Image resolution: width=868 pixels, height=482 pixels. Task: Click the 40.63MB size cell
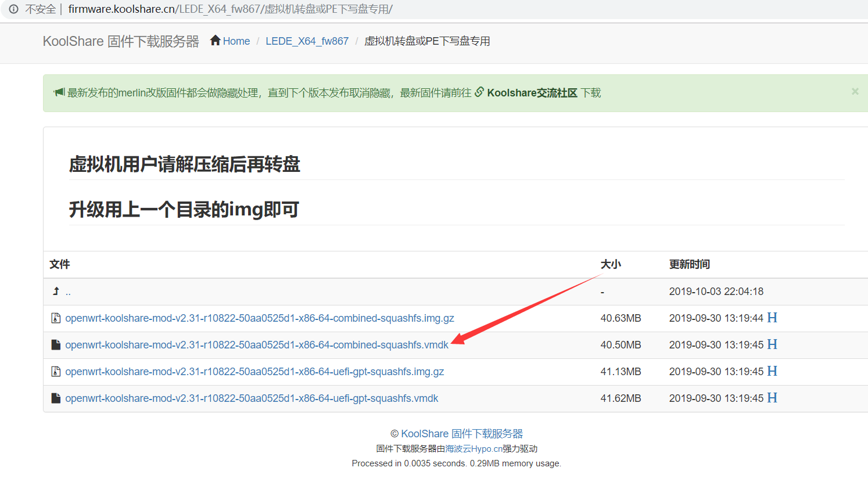pyautogui.click(x=620, y=318)
